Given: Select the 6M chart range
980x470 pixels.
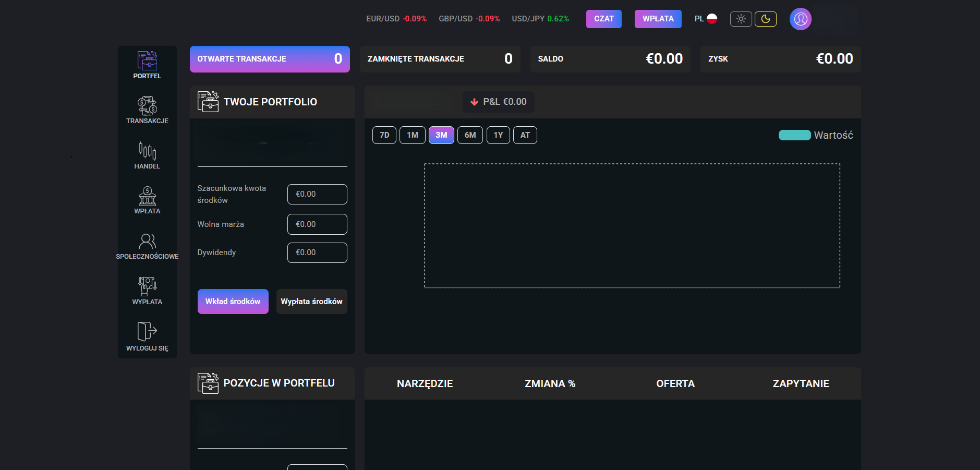Looking at the screenshot, I should (470, 135).
